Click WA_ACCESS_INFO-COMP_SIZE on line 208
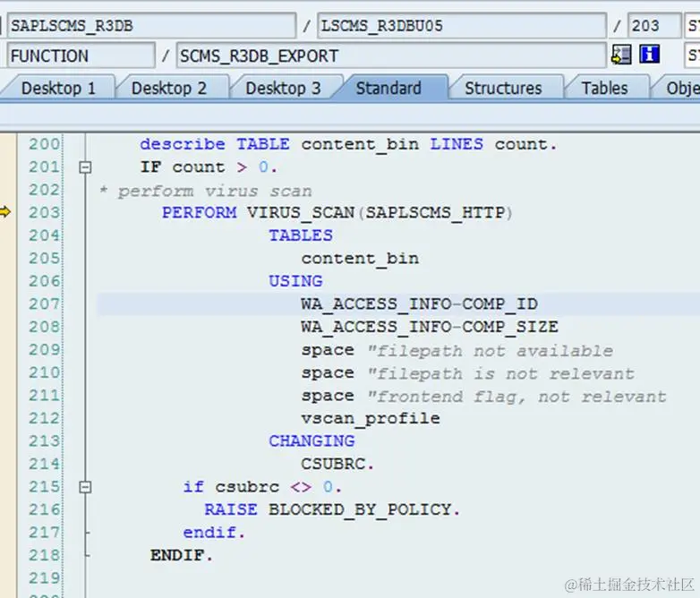This screenshot has height=598, width=700. coord(430,327)
